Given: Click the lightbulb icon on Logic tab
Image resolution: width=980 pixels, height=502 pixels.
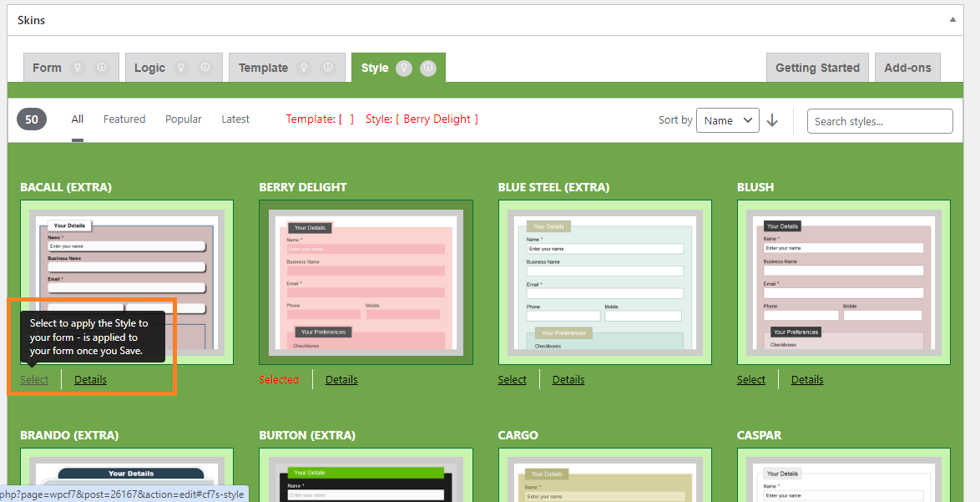Looking at the screenshot, I should (181, 68).
